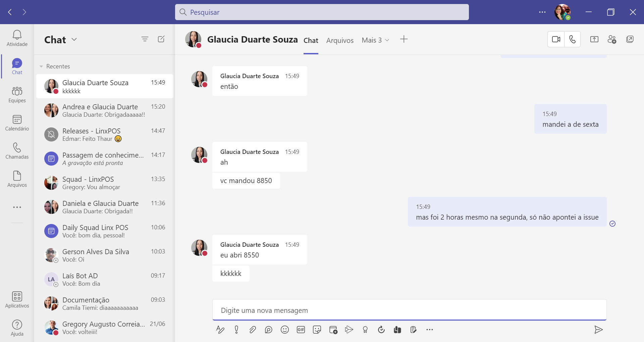The height and width of the screenshot is (342, 644).
Task: Go to Chamadas in the sidebar
Action: coord(17,151)
